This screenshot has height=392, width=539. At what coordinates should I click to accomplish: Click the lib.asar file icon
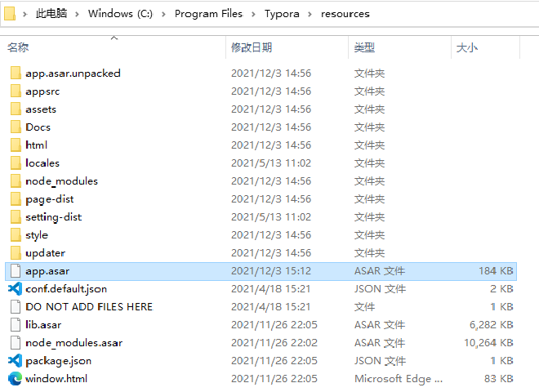(16, 324)
